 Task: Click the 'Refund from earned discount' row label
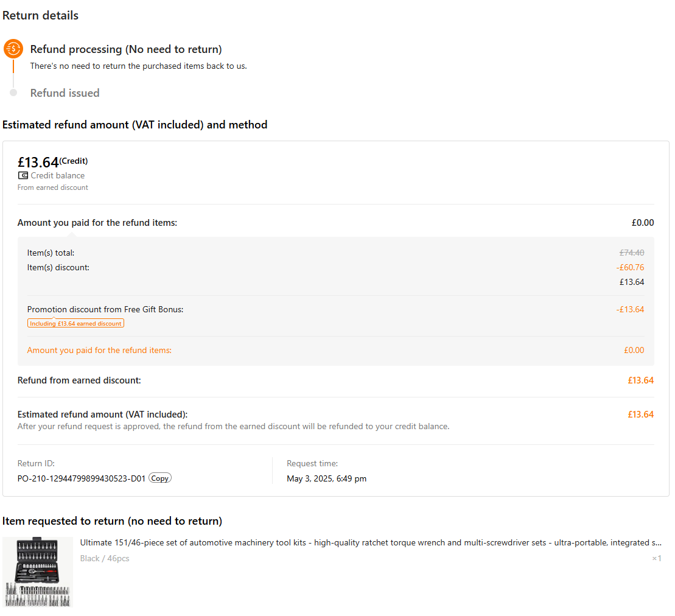(x=79, y=380)
